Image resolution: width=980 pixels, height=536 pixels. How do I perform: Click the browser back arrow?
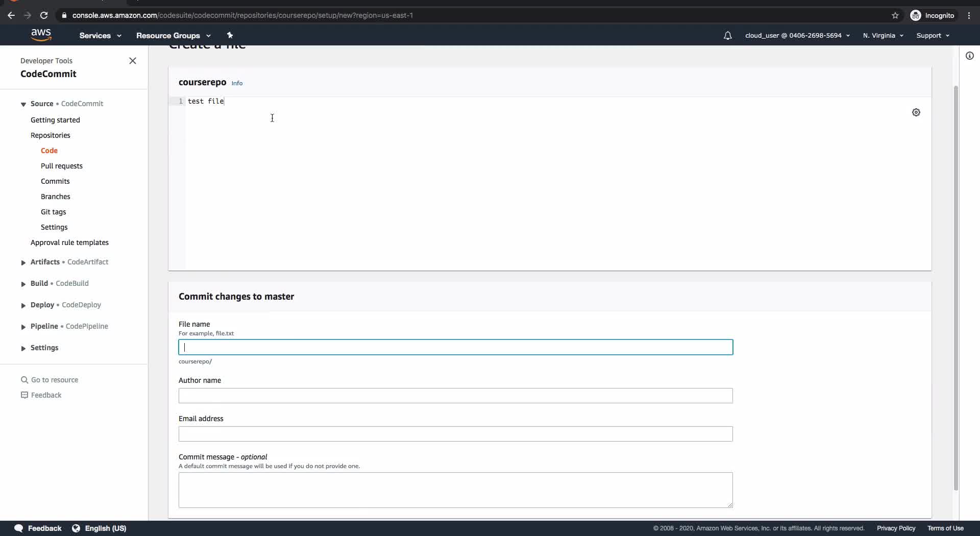11,15
